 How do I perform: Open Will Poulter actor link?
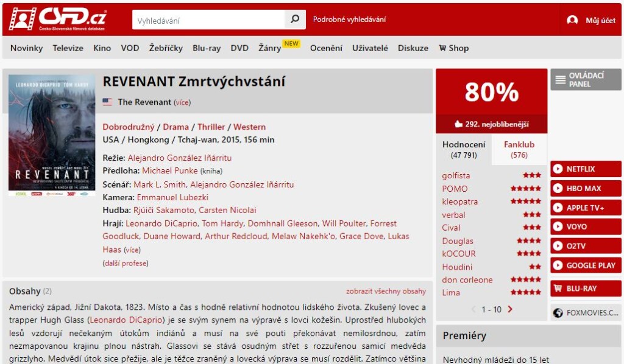344,223
